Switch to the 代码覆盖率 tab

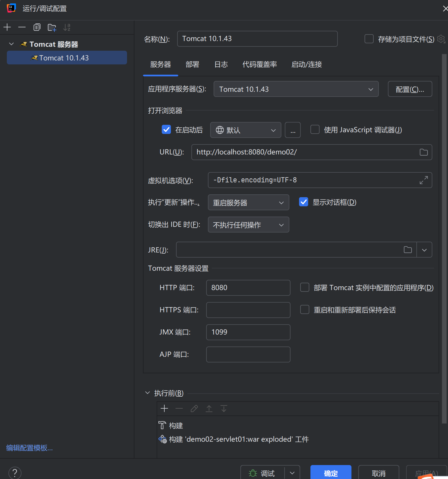click(260, 64)
